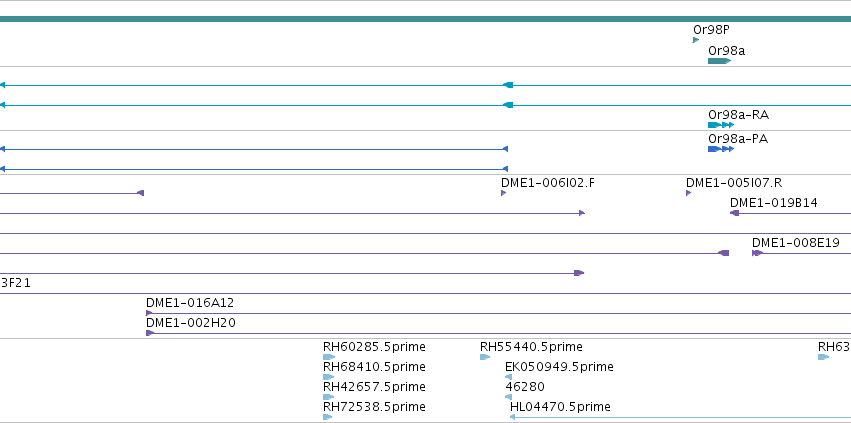Select the DME1-016A12 start arrow glyph
The image size is (851, 423).
[149, 313]
